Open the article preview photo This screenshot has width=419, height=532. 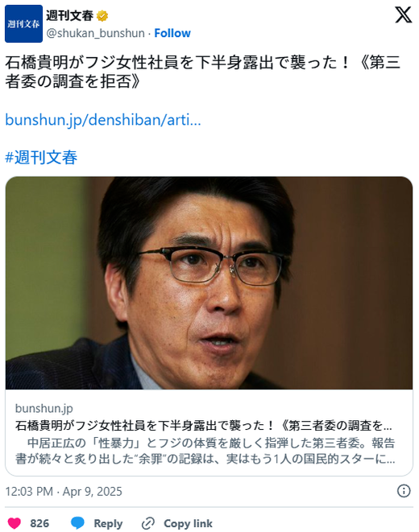pos(209,283)
